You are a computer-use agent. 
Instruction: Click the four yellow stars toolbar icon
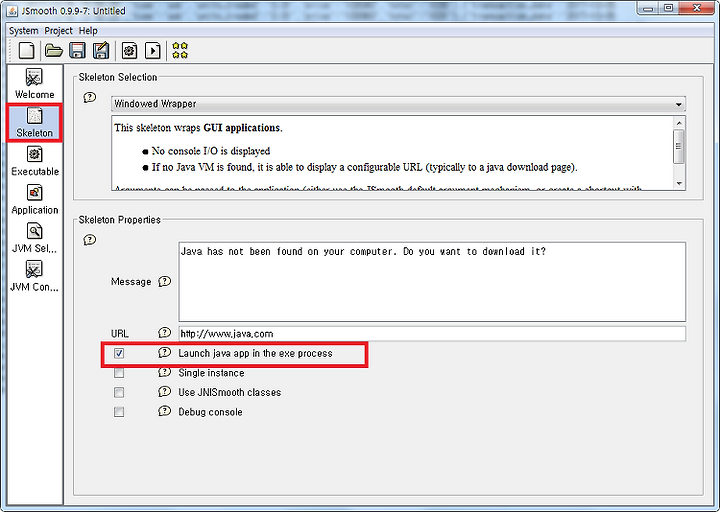[x=180, y=50]
